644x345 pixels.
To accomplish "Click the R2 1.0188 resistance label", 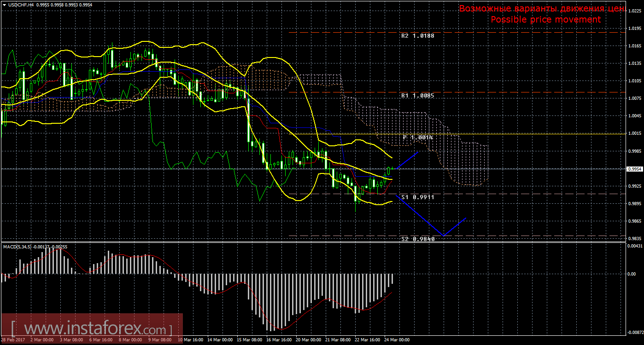I will click(x=418, y=35).
